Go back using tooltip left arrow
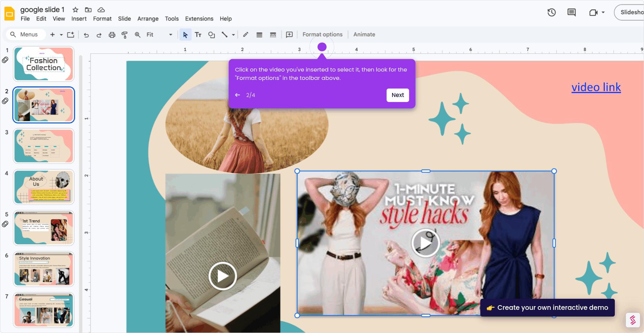Image resolution: width=644 pixels, height=333 pixels. (237, 95)
